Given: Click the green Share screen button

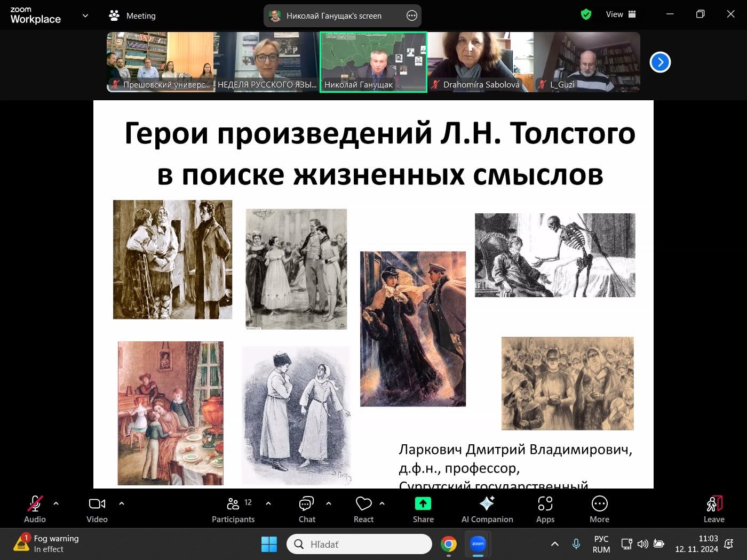Looking at the screenshot, I should click(423, 509).
